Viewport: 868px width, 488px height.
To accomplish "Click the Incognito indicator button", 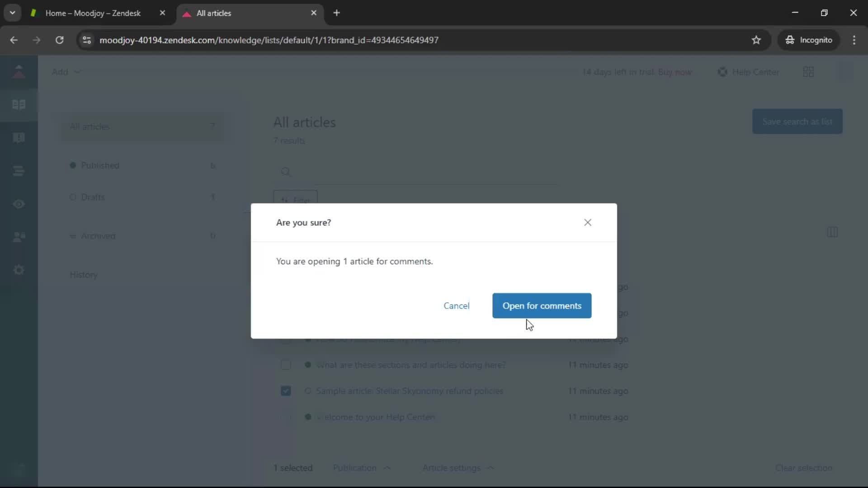I will click(809, 40).
